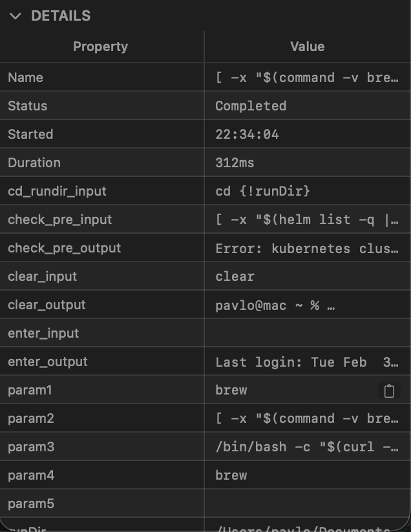The height and width of the screenshot is (532, 411).
Task: Select the Name property row
Action: (x=26, y=77)
